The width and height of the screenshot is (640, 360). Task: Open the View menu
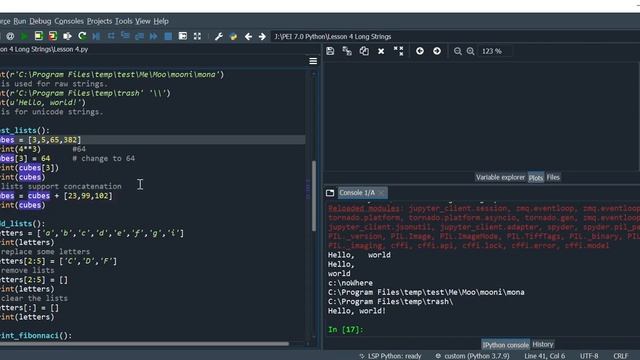tap(143, 21)
